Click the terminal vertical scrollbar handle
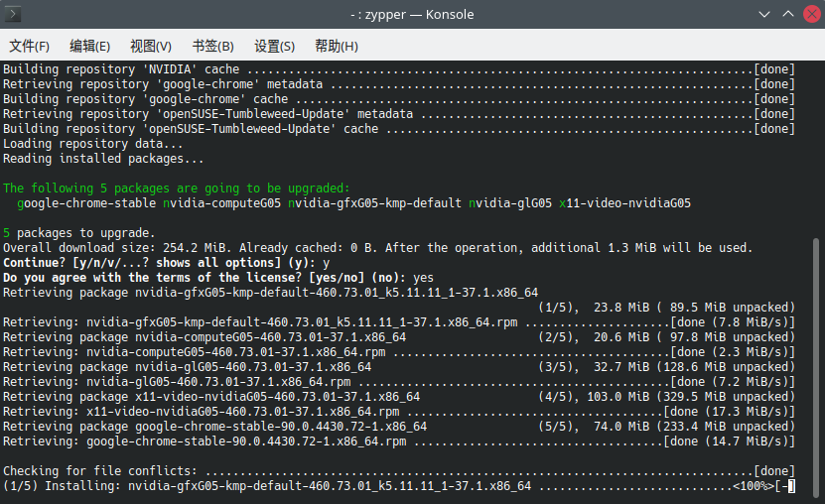The width and height of the screenshot is (825, 504). click(x=816, y=367)
